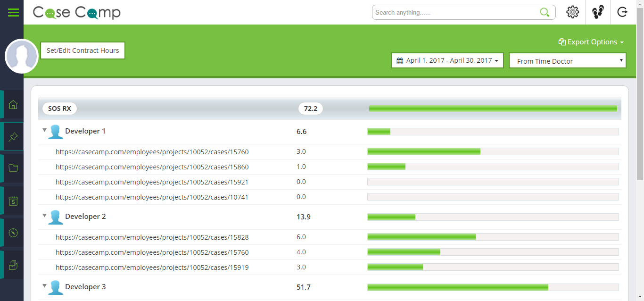Open the cases/15828 link
Image resolution: width=644 pixels, height=301 pixels.
pyautogui.click(x=152, y=237)
